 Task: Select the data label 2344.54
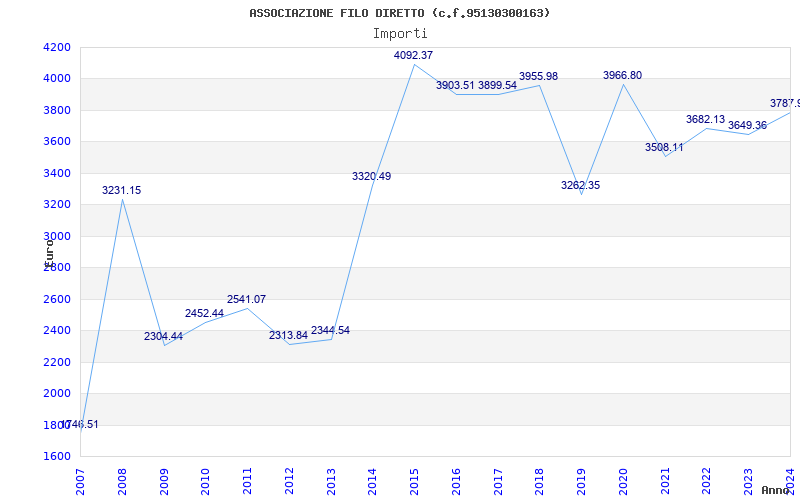point(331,331)
